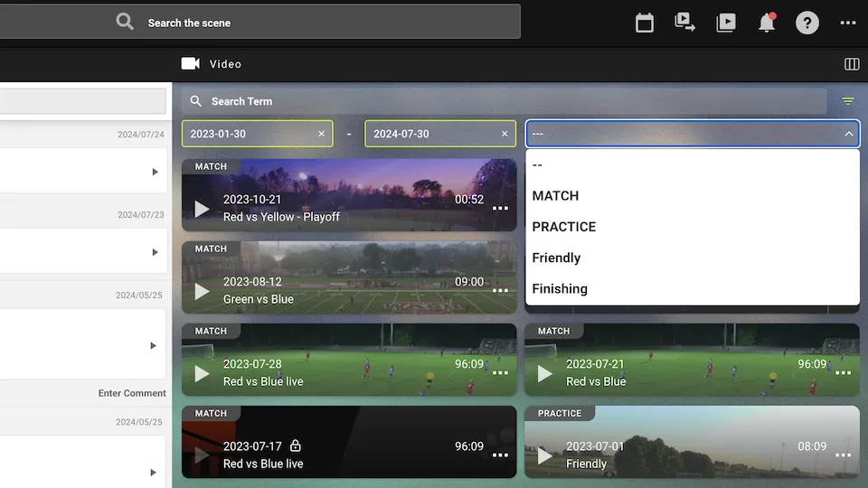Image resolution: width=868 pixels, height=488 pixels.
Task: Open options for 2023-07-21 video
Action: tap(843, 373)
